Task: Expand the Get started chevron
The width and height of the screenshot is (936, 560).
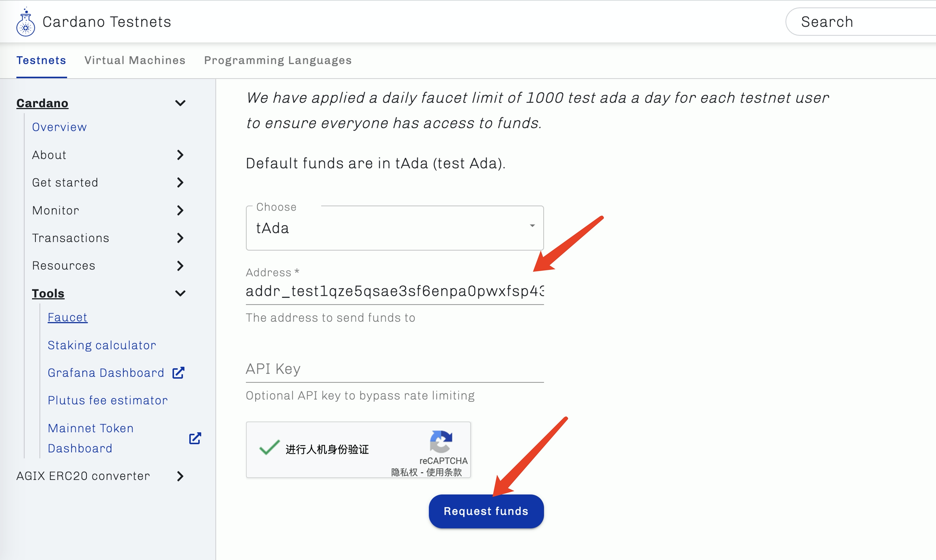Action: 180,183
